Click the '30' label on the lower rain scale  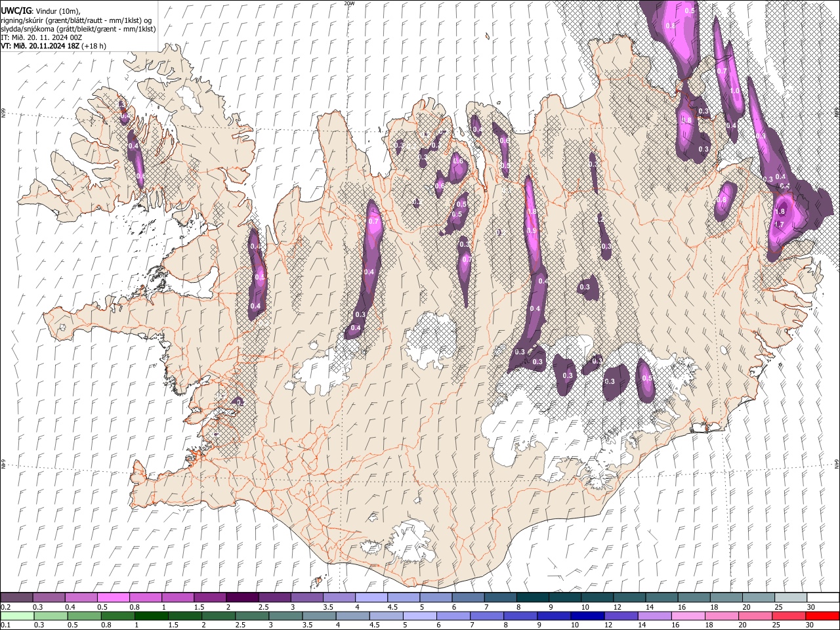click(809, 625)
